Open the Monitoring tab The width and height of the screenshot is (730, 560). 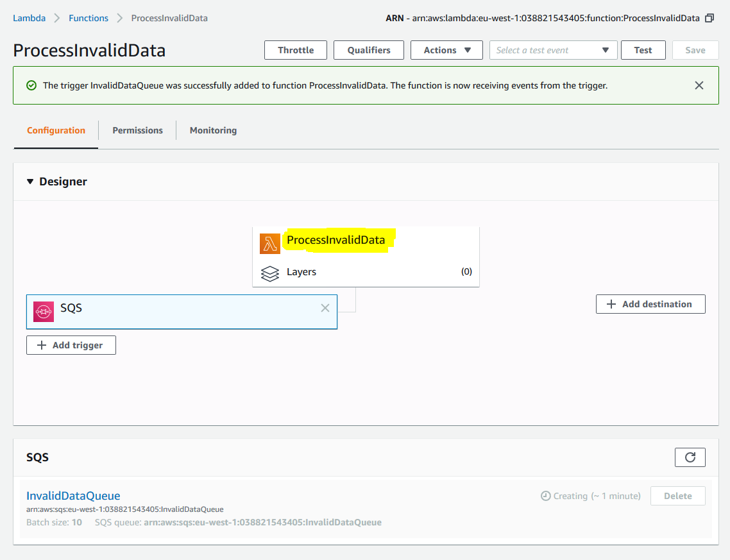pos(213,130)
